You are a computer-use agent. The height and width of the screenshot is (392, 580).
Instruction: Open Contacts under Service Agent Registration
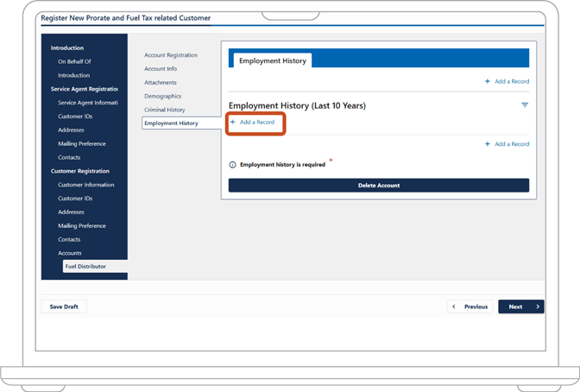click(x=69, y=157)
